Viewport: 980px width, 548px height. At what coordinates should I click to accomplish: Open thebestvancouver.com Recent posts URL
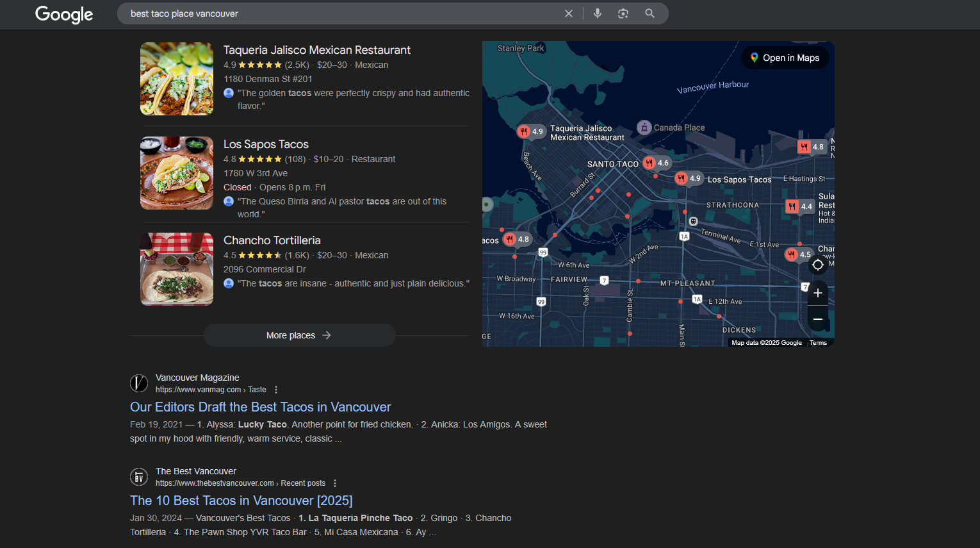tap(240, 483)
